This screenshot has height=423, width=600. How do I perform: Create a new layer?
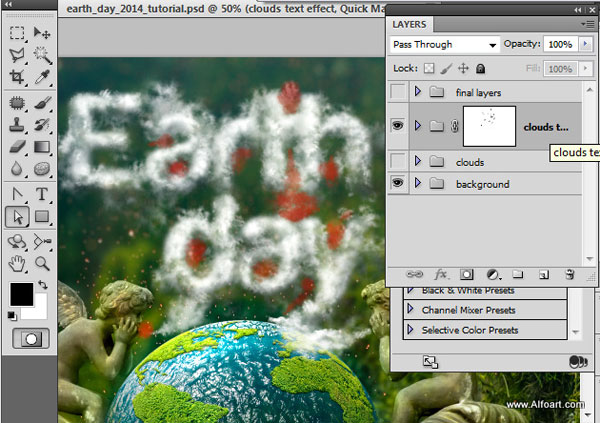(x=544, y=274)
